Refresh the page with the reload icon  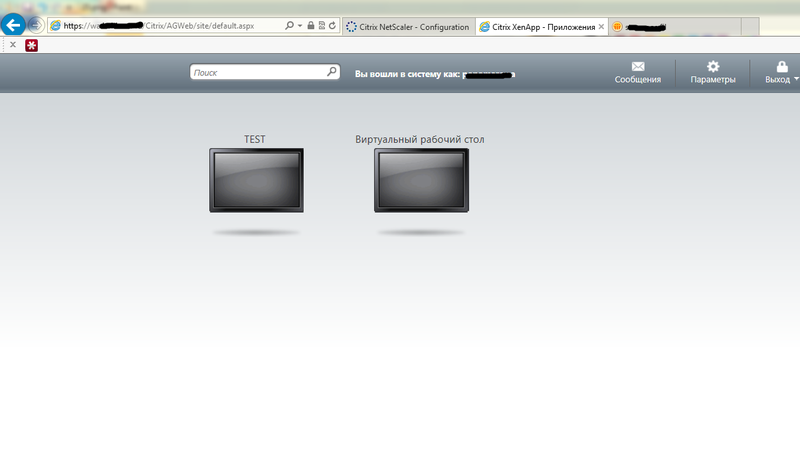pos(333,26)
